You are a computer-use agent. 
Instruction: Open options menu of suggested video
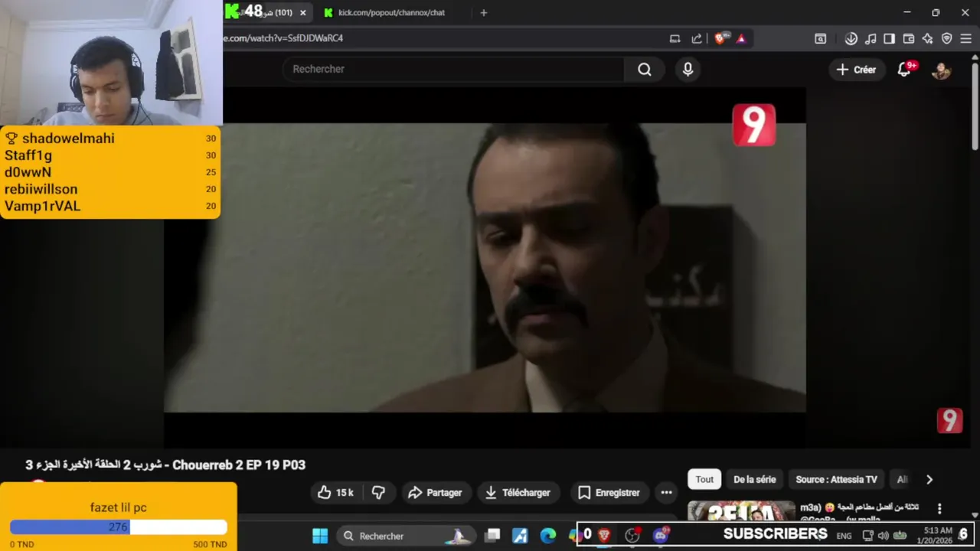[x=939, y=508]
